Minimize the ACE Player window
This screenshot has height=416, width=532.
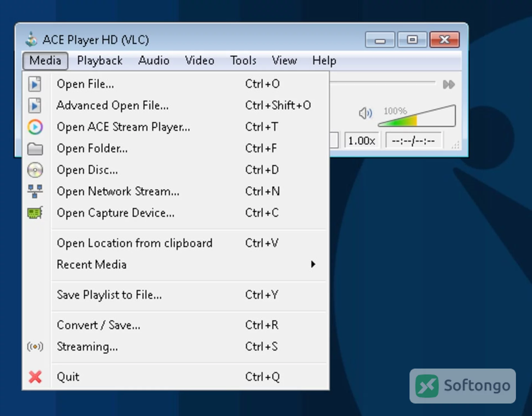click(x=380, y=40)
